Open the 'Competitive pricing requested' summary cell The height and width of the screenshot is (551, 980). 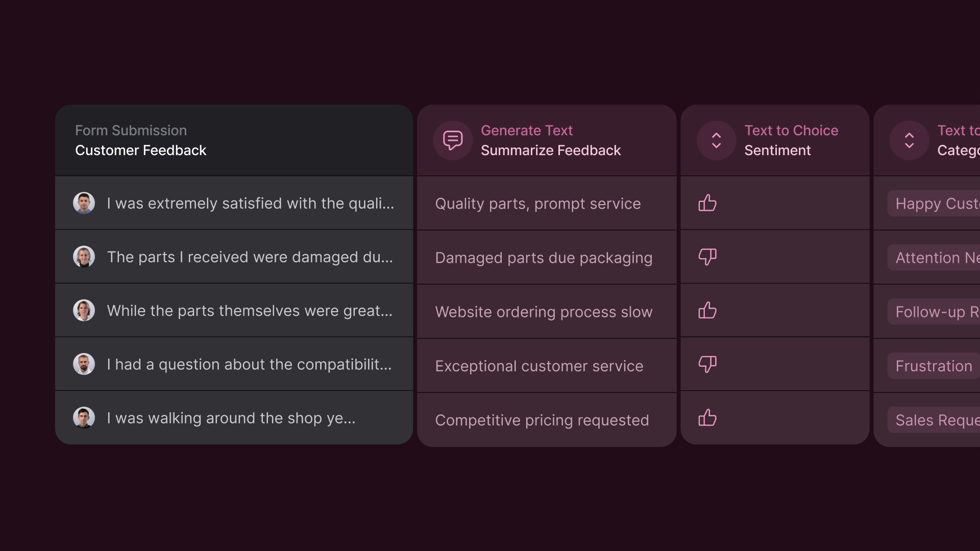click(x=547, y=420)
